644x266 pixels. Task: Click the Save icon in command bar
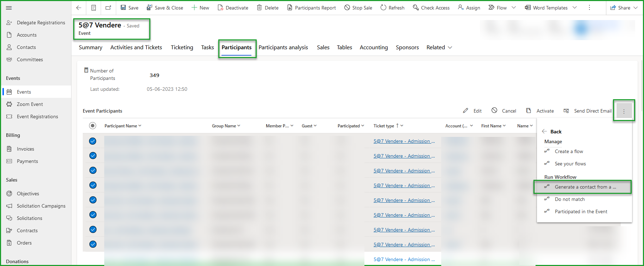123,8
